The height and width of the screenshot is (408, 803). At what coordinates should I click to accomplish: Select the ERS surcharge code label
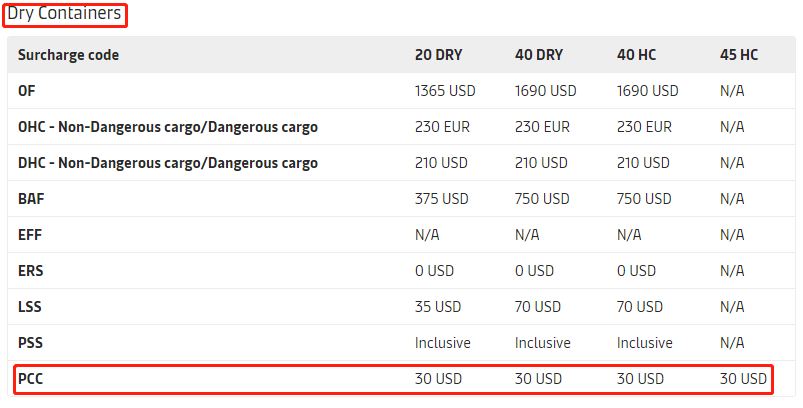(x=30, y=271)
